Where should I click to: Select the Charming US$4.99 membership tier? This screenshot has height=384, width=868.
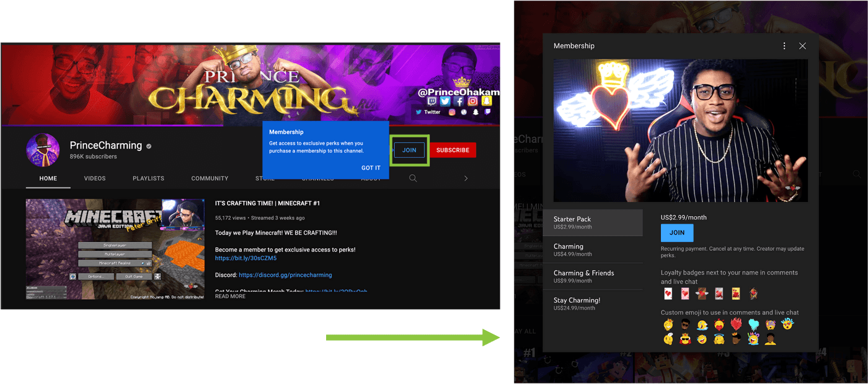(x=593, y=250)
